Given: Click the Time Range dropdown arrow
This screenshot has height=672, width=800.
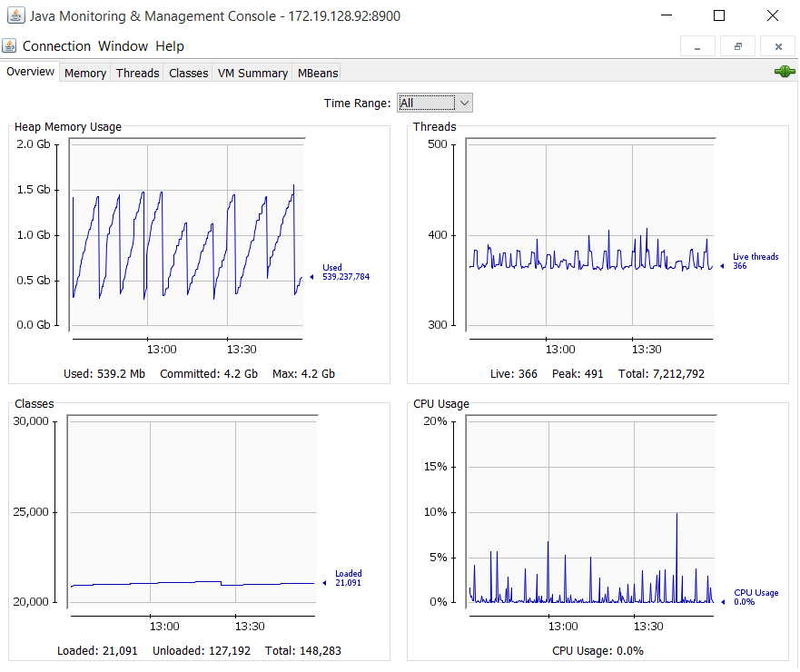Looking at the screenshot, I should (464, 103).
